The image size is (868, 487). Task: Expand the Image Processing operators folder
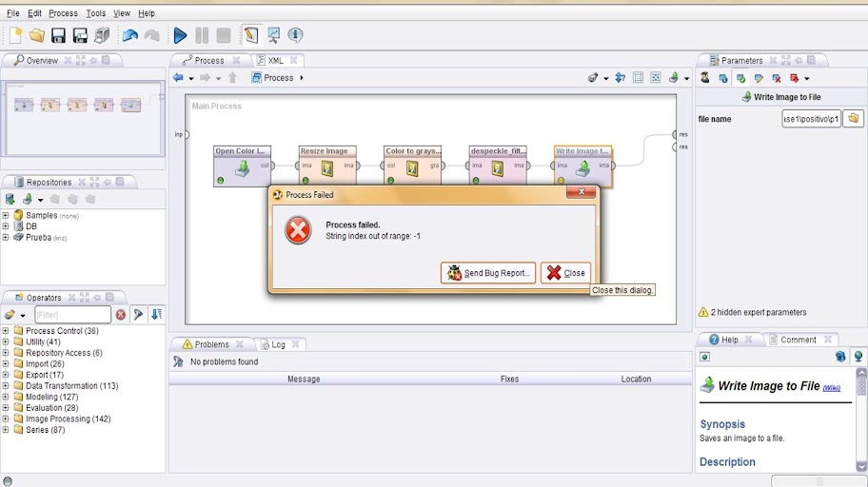[x=6, y=419]
